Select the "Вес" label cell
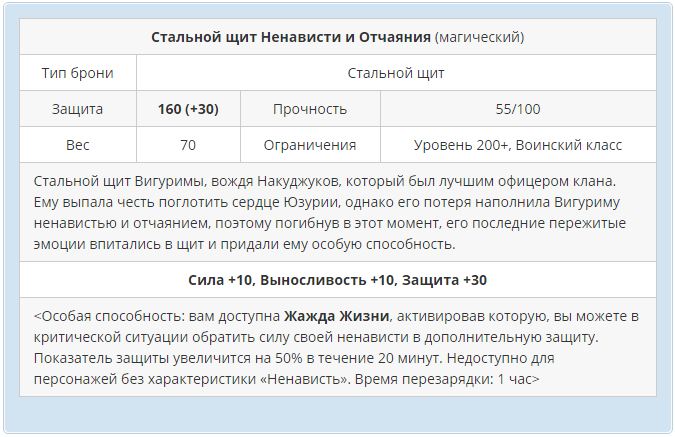Image resolution: width=675 pixels, height=437 pixels. point(77,145)
